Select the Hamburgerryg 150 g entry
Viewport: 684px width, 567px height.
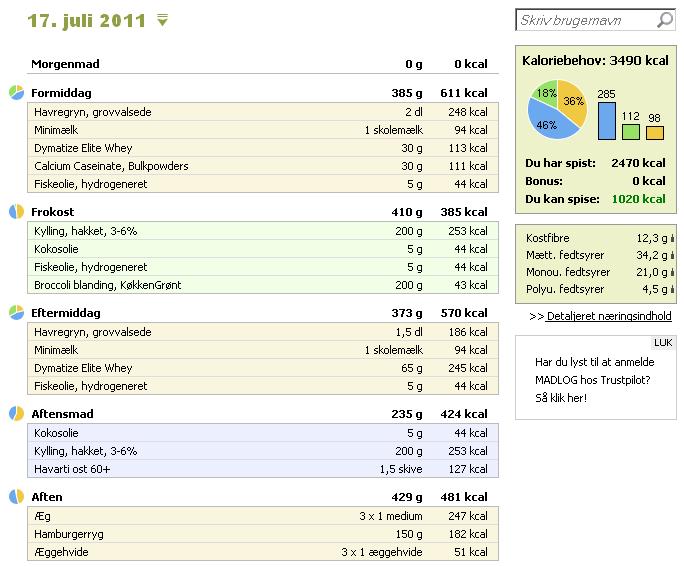(263, 534)
